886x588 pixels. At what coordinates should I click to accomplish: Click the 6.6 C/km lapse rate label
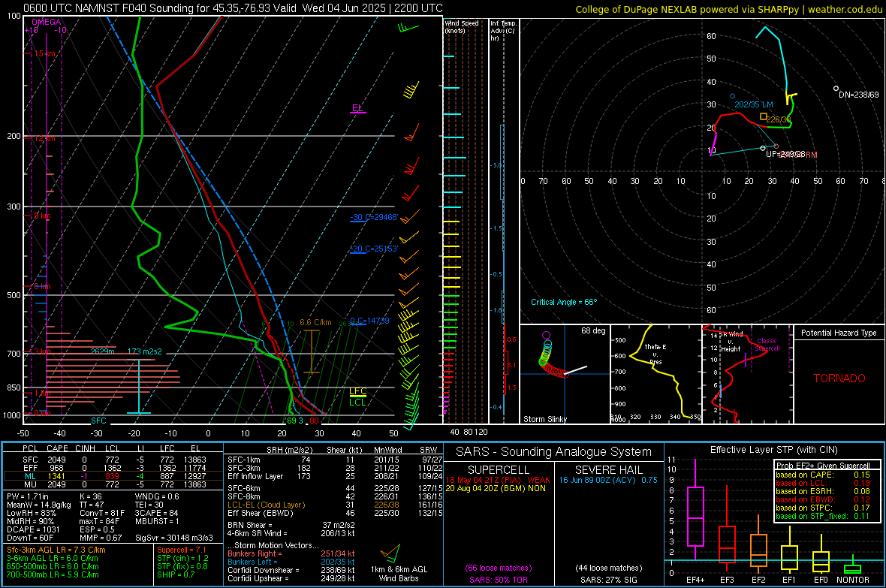315,322
